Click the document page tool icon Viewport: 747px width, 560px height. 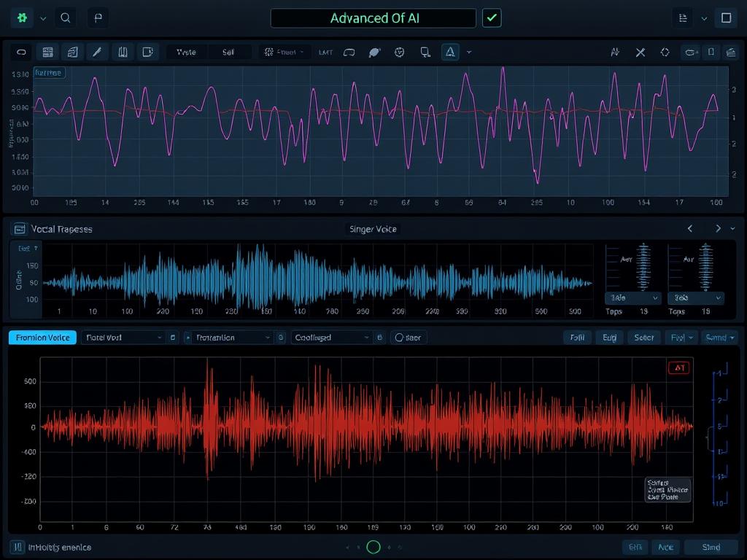[72, 52]
